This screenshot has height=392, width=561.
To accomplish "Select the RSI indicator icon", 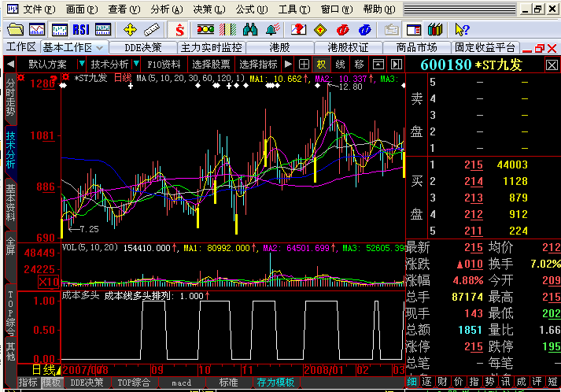I will (x=81, y=29).
